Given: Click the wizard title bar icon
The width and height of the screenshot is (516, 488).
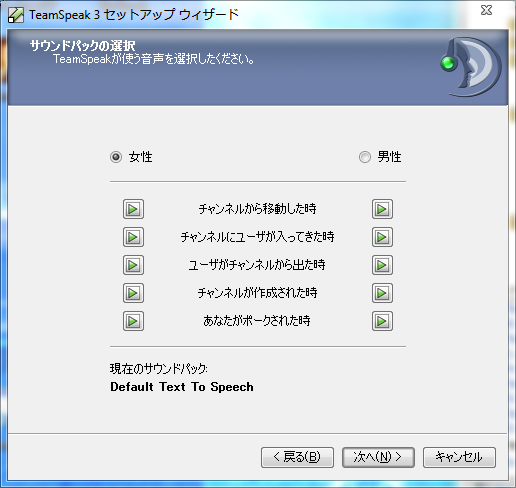Looking at the screenshot, I should point(16,15).
